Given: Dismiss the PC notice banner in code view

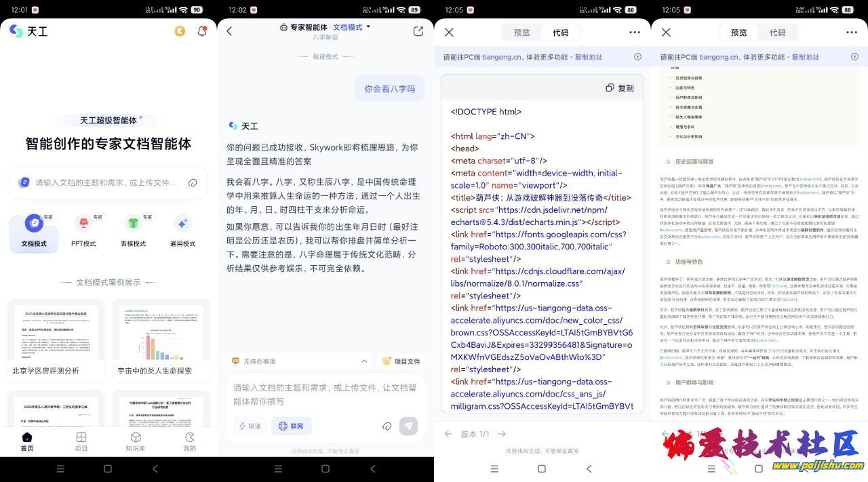Looking at the screenshot, I should 637,57.
